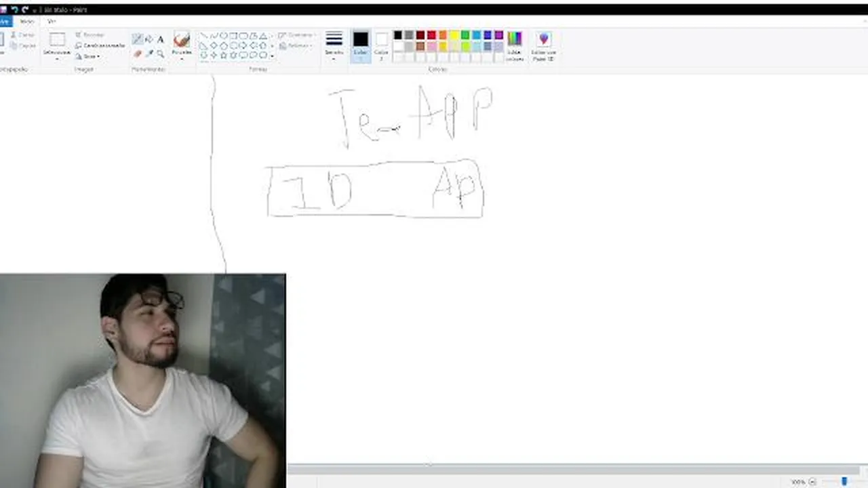Activate the Cor 2 background color box

381,46
